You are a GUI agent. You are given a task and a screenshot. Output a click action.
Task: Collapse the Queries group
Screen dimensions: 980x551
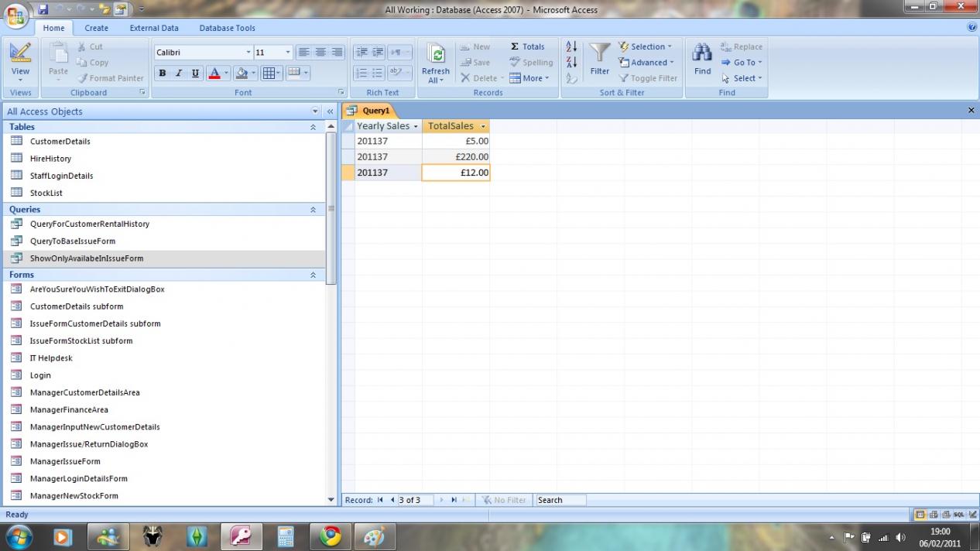pyautogui.click(x=314, y=210)
